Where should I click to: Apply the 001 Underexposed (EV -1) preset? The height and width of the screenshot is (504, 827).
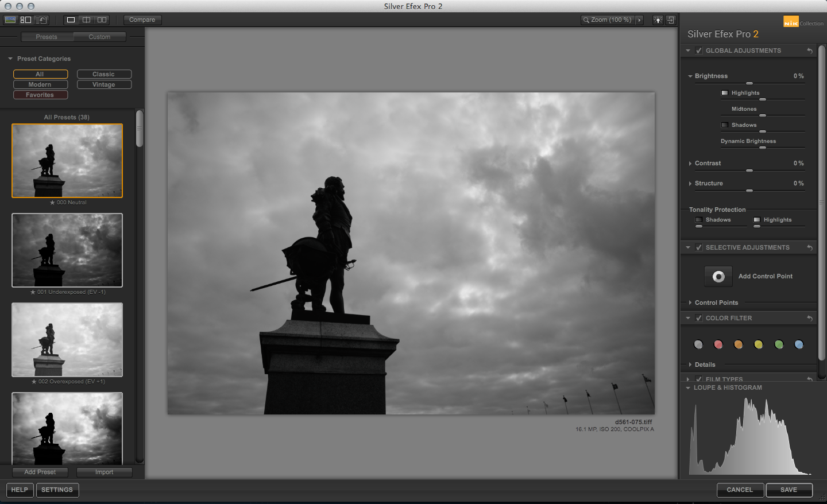pos(67,250)
